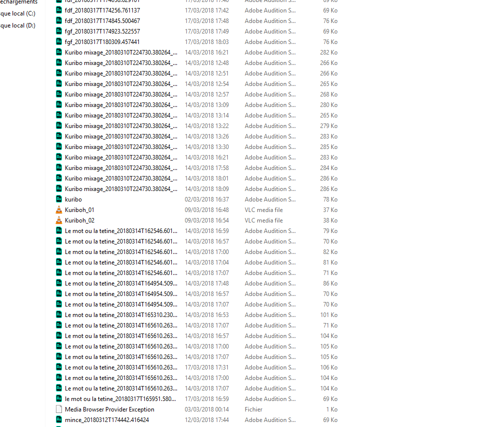This screenshot has height=427, width=504.
Task: Click the Audition icon beside fdf_20180317T174845.500467
Action: 59,20
